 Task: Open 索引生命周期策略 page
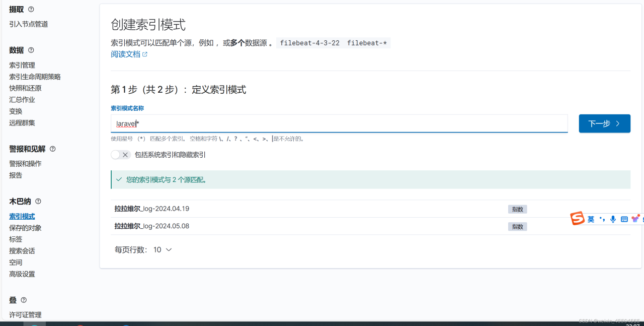click(35, 77)
